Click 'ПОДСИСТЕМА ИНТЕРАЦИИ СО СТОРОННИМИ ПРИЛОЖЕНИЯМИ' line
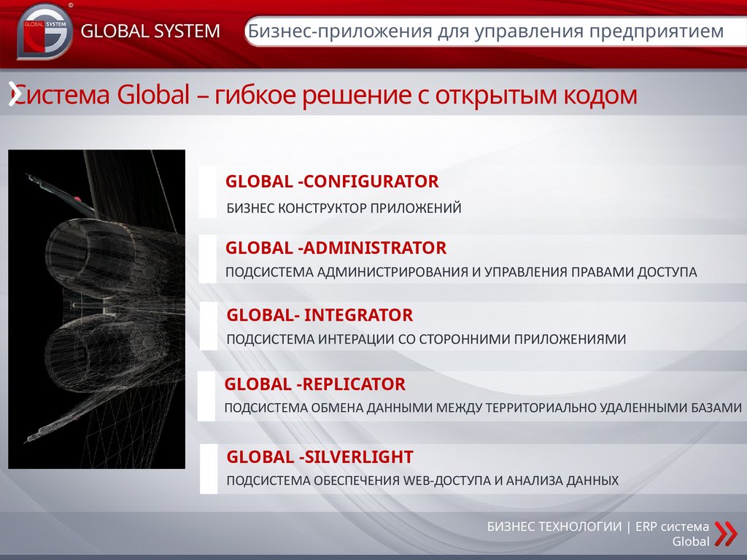This screenshot has height=560, width=747. [426, 340]
